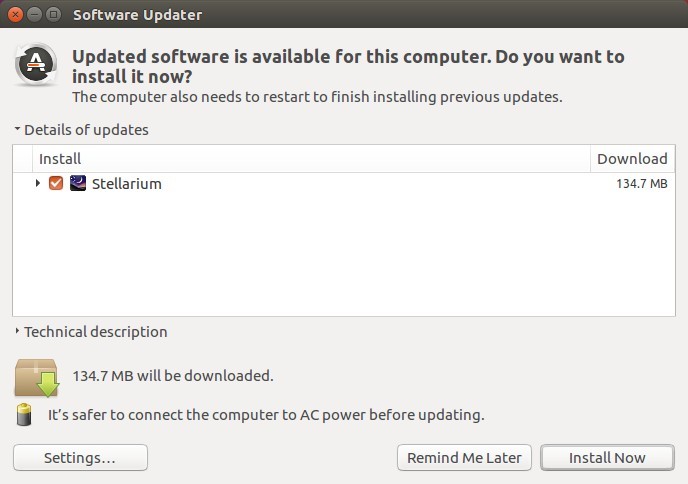Minimize the Software Updater window
Viewport: 688px width, 484px height.
coord(34,14)
